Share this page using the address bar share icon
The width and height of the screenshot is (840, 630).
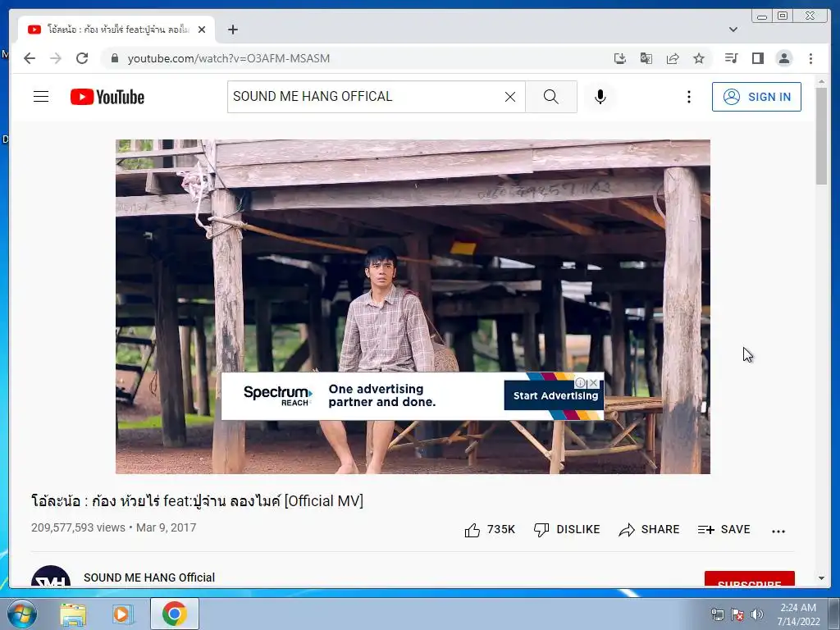[673, 58]
